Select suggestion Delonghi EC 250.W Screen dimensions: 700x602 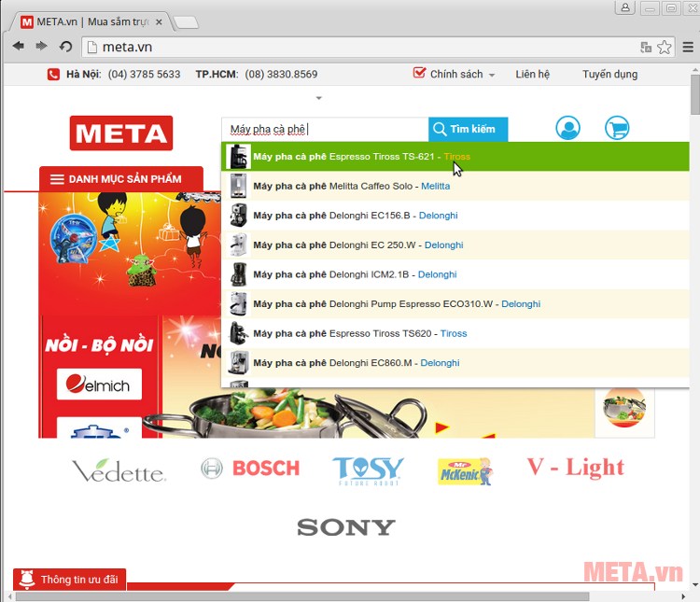pos(455,245)
